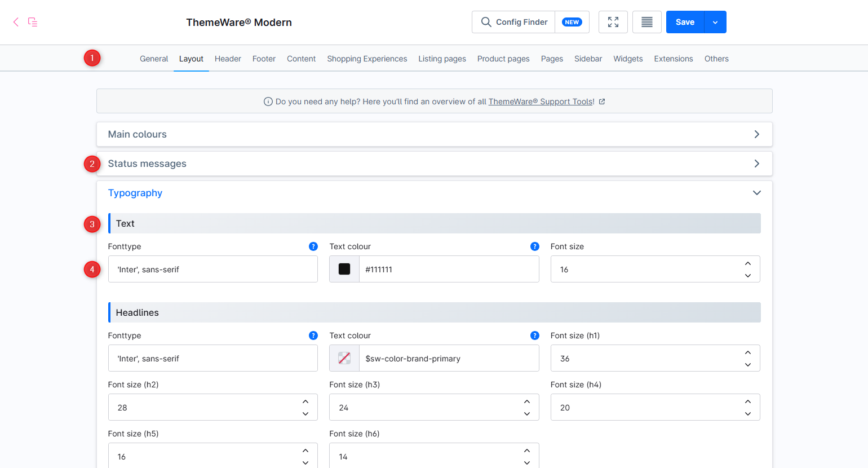The height and width of the screenshot is (468, 868).
Task: Open the Footer tab
Action: click(x=264, y=59)
